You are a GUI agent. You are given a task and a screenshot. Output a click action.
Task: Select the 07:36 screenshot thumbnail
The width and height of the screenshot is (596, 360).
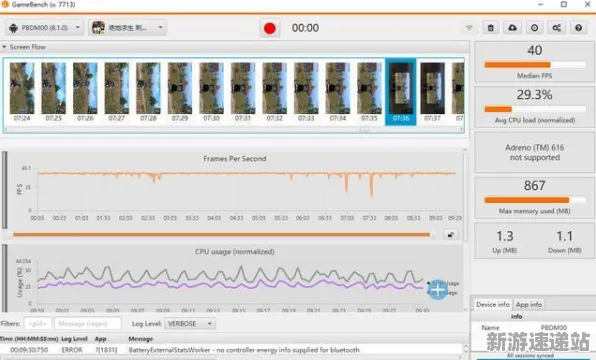click(401, 92)
